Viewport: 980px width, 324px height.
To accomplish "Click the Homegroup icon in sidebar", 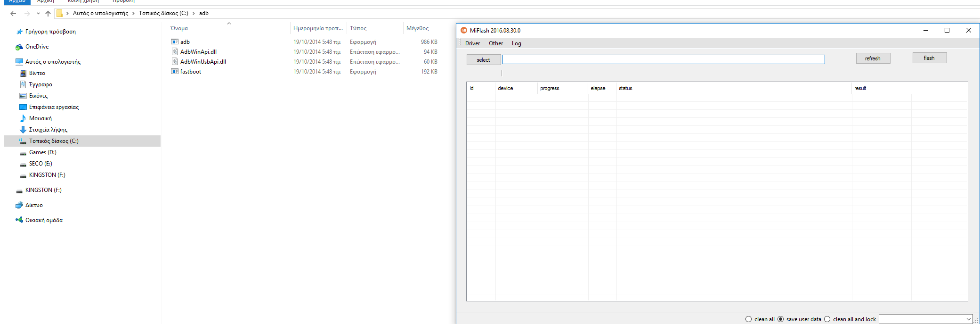I will [x=19, y=220].
